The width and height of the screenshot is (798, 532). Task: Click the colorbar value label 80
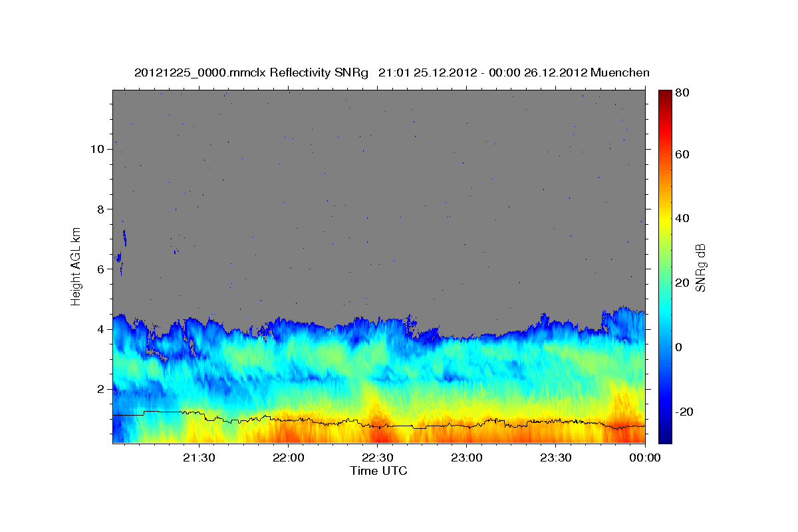tap(682, 93)
